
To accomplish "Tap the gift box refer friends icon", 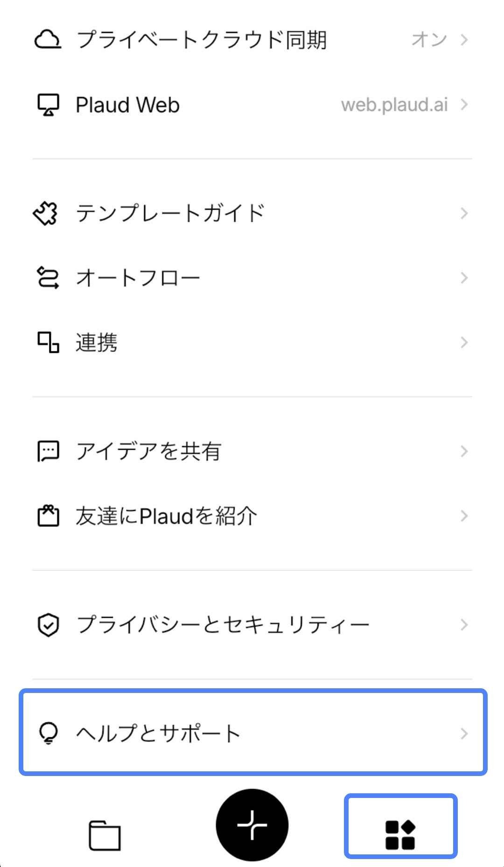I will (x=48, y=516).
